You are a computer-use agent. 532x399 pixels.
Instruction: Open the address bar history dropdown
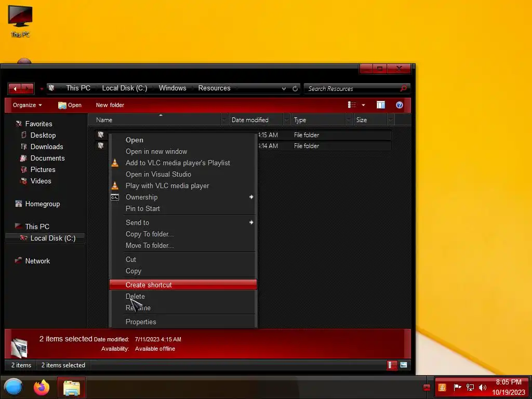284,88
